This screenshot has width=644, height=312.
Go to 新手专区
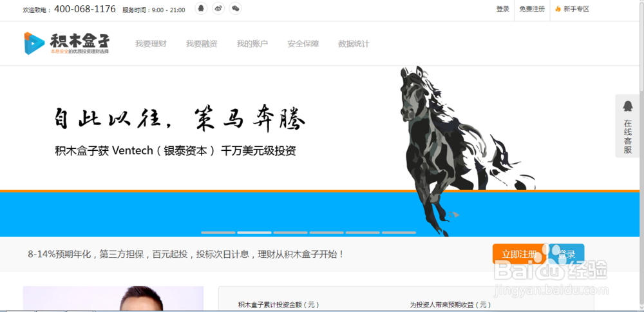pos(576,9)
